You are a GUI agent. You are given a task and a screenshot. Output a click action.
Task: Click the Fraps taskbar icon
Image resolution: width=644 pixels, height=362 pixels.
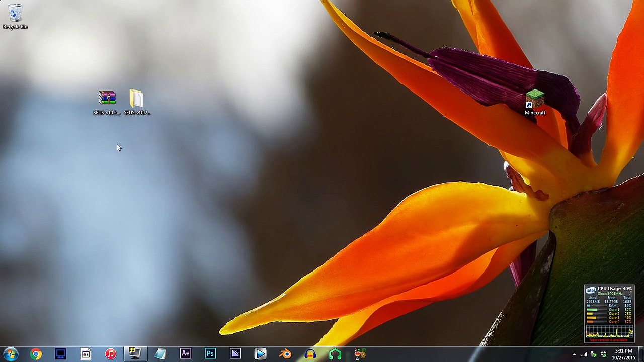tap(134, 354)
